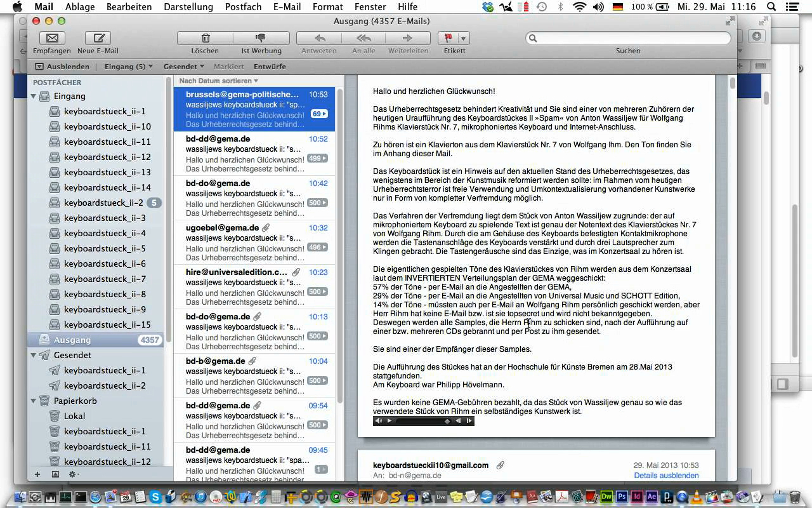
Task: Open the Etikett flag dropdown arrow
Action: pyautogui.click(x=464, y=38)
